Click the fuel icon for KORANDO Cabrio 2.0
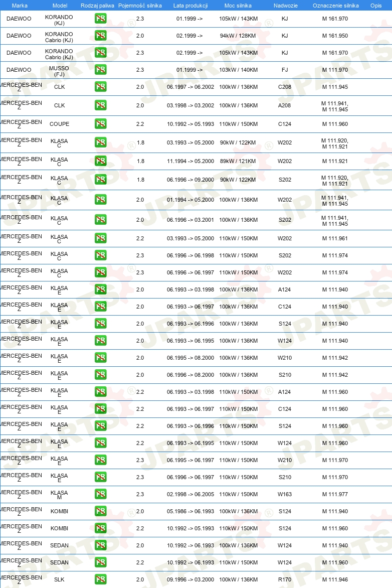The height and width of the screenshot is (588, 392). (100, 36)
